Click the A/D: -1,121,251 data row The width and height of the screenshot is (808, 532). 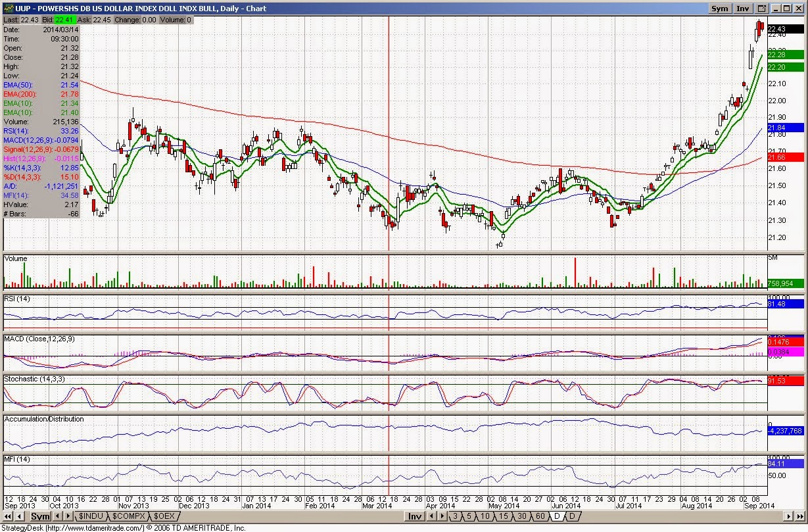click(x=42, y=186)
